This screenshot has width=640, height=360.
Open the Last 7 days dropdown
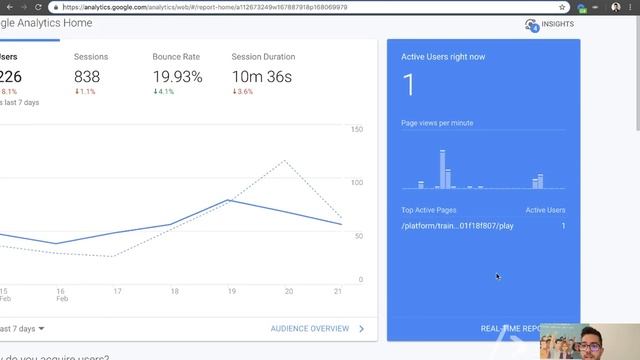(x=22, y=329)
